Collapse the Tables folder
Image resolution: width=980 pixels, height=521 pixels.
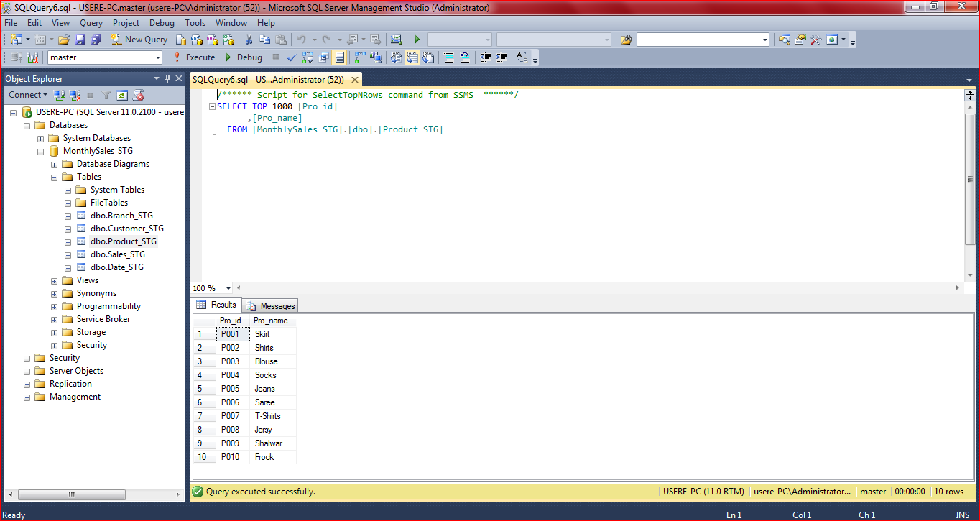[53, 176]
